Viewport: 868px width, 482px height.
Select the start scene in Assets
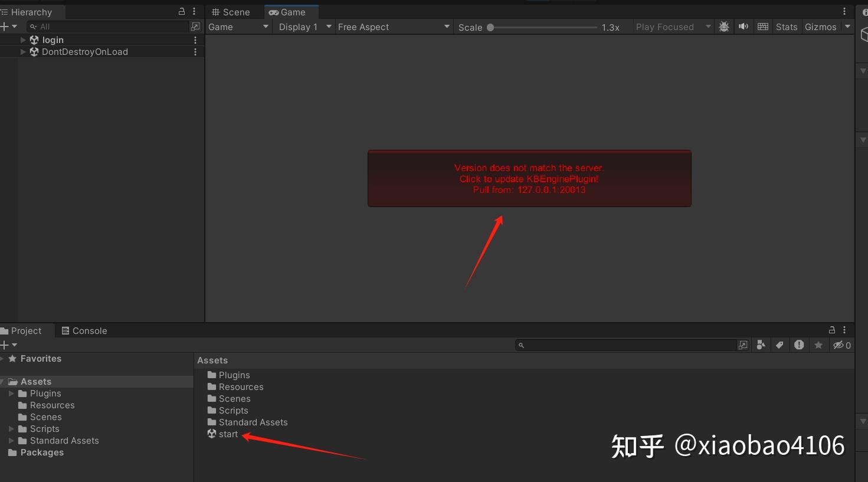click(228, 434)
